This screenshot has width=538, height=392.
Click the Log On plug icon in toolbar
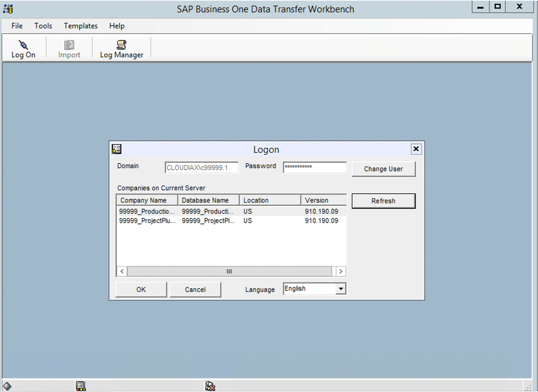point(23,45)
